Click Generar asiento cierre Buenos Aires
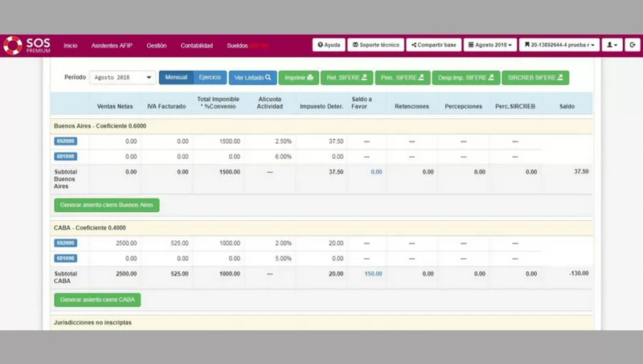643x364 pixels. tap(106, 205)
